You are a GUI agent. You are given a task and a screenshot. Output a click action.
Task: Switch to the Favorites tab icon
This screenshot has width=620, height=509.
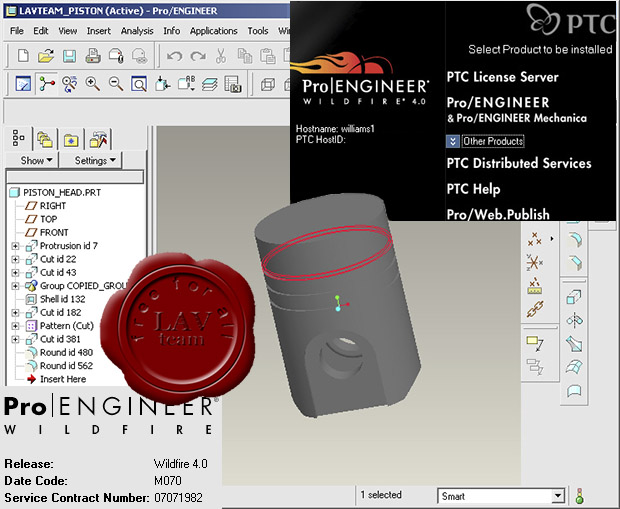pyautogui.click(x=71, y=140)
